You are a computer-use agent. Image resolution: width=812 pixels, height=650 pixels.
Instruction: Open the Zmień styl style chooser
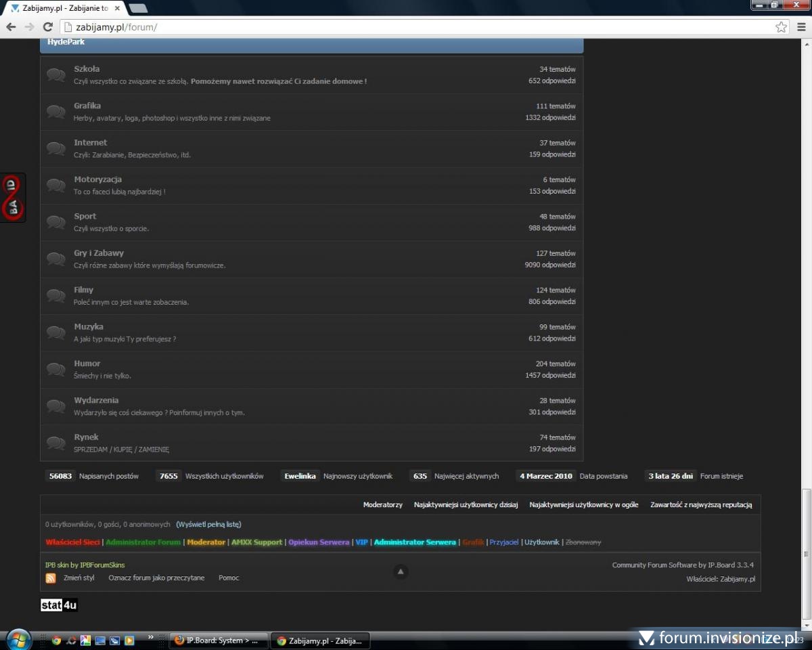point(78,578)
